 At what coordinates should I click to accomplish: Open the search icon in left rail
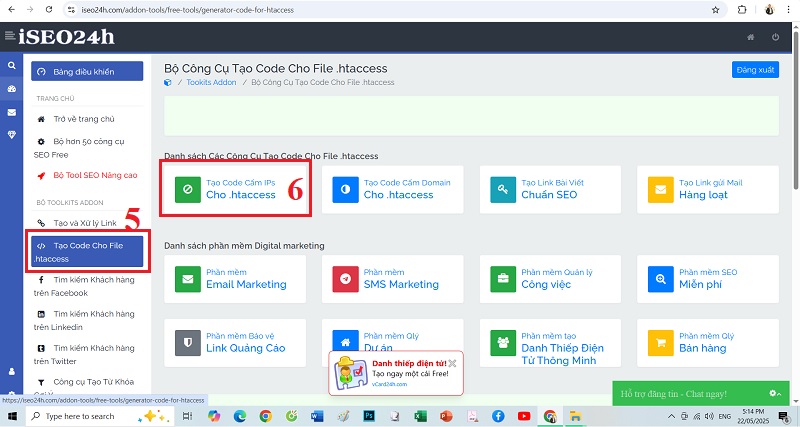coord(11,65)
